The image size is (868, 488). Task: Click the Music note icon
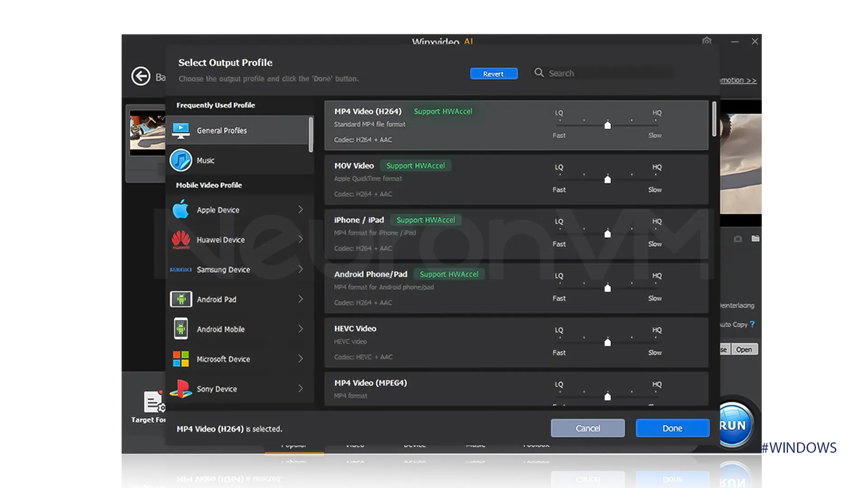click(x=181, y=160)
